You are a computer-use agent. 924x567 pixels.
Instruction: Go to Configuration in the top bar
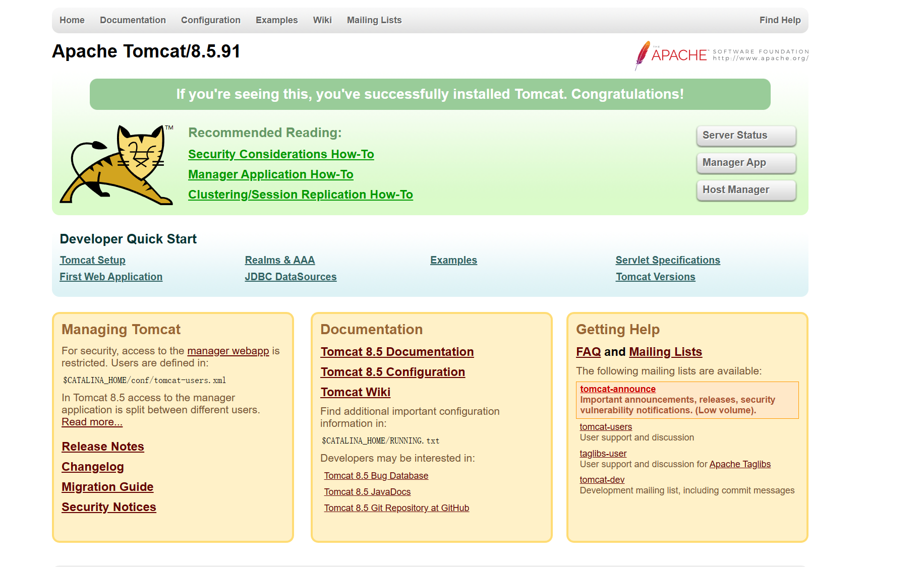211,20
